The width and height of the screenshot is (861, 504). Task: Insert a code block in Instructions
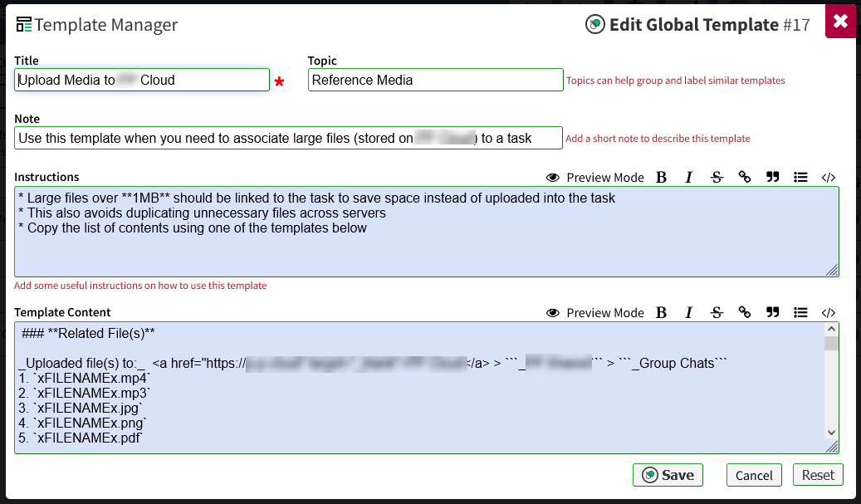click(828, 177)
